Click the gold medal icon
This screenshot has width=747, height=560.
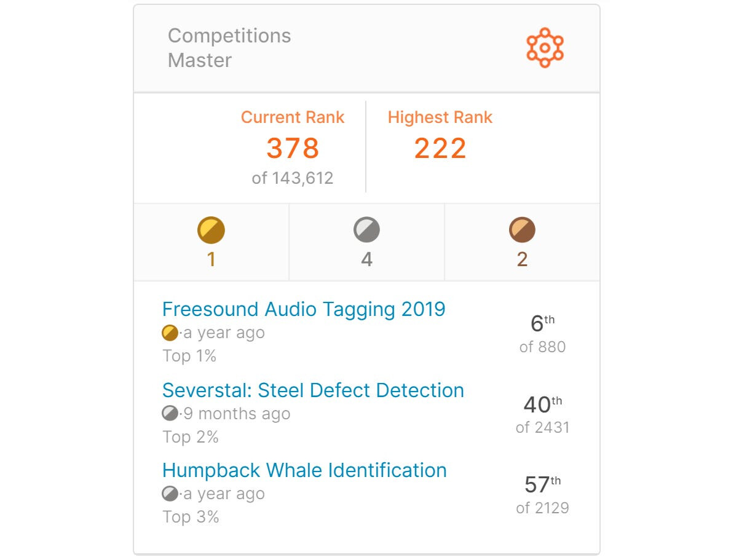point(211,231)
